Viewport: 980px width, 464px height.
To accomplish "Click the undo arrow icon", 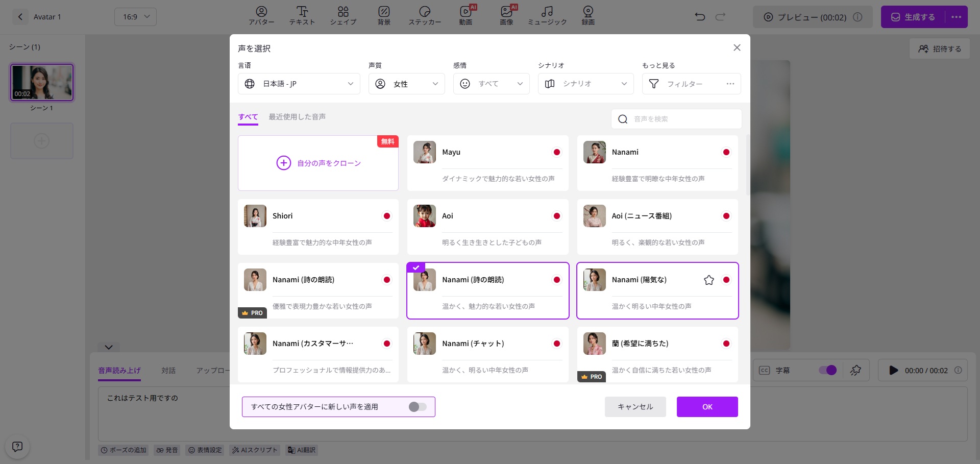I will click(700, 17).
